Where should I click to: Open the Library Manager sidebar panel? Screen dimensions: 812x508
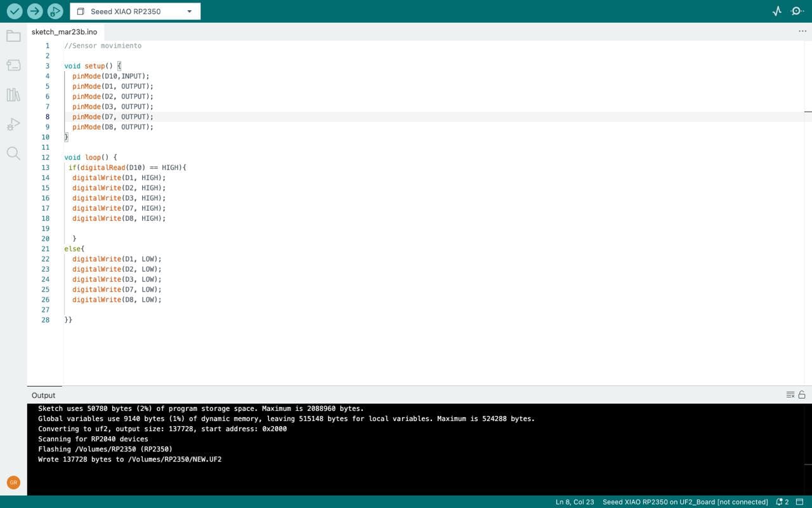[13, 95]
